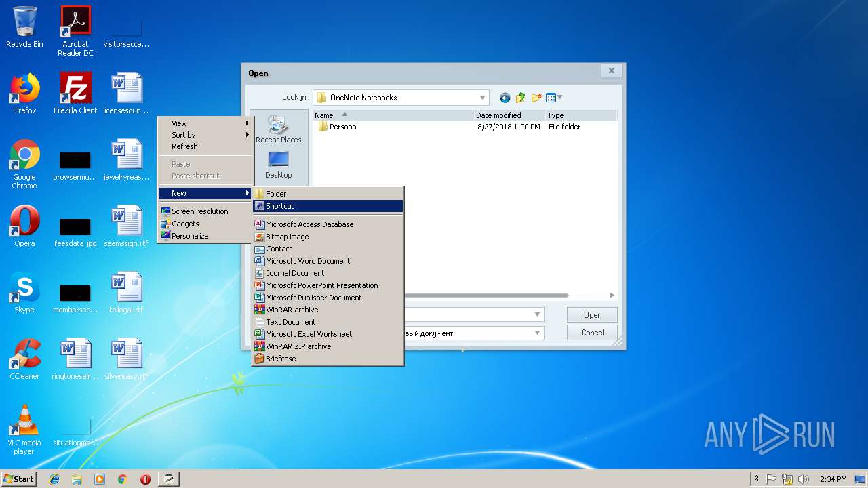The width and height of the screenshot is (868, 488).
Task: Open Windows Media Player from taskbar
Action: click(x=100, y=479)
